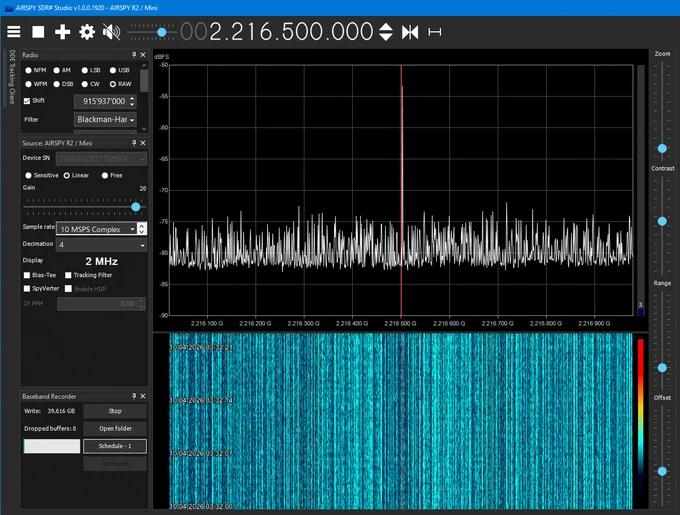
Task: Pin the Baseband Recorder panel
Action: 134,396
